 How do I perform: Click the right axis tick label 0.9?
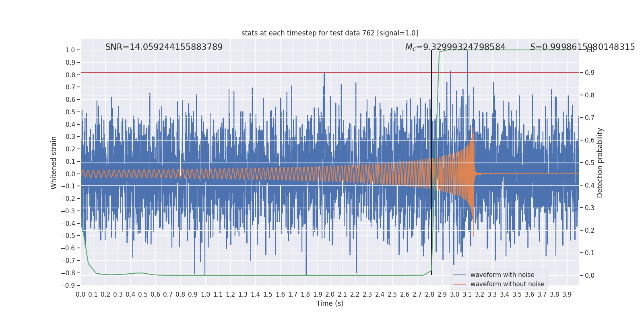[x=590, y=73]
